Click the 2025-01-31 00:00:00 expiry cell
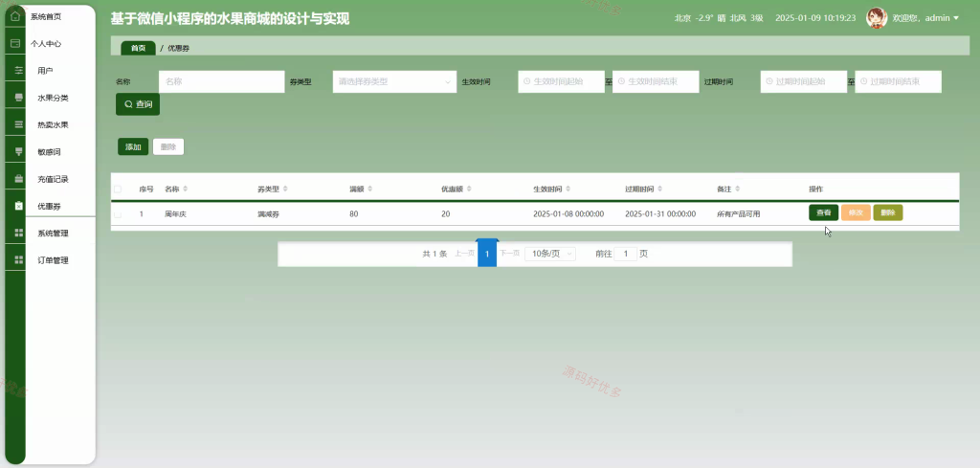This screenshot has width=980, height=468. click(x=660, y=213)
